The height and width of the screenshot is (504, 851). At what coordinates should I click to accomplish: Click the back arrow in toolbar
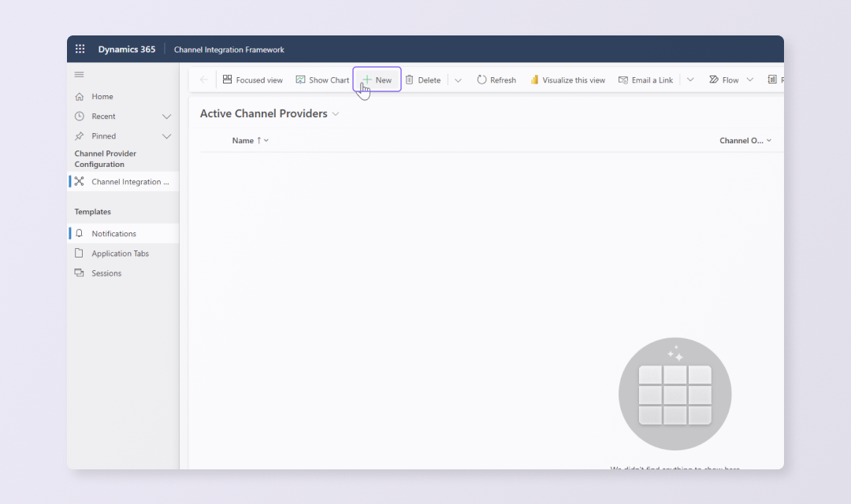pyautogui.click(x=204, y=80)
